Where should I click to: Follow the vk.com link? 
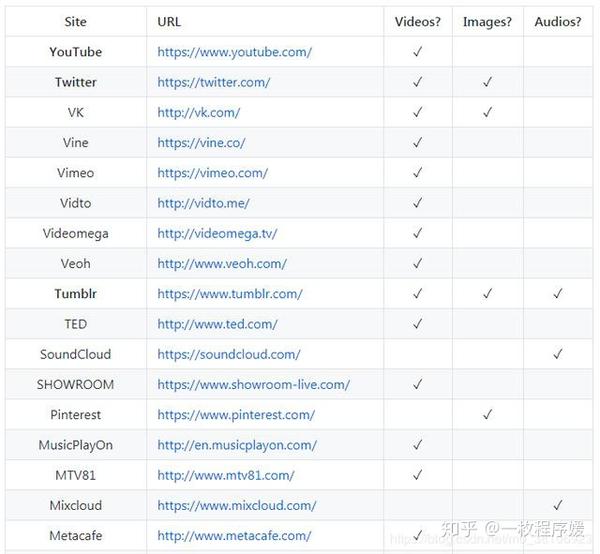point(199,112)
